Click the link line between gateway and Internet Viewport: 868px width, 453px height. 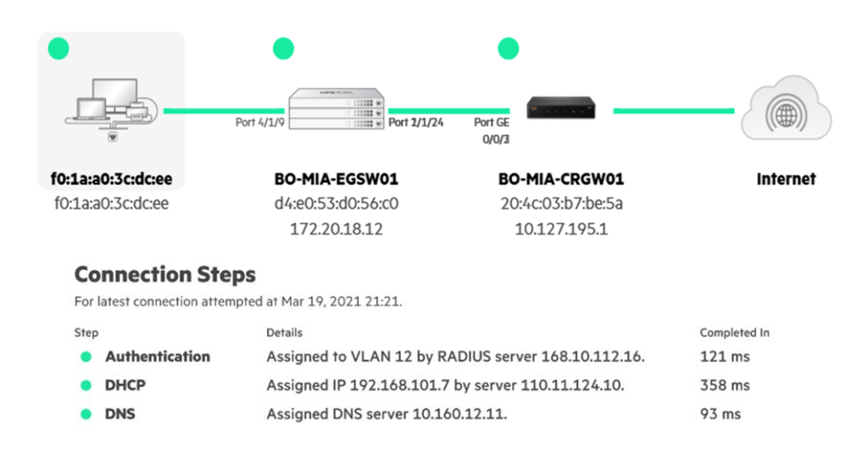tap(674, 110)
